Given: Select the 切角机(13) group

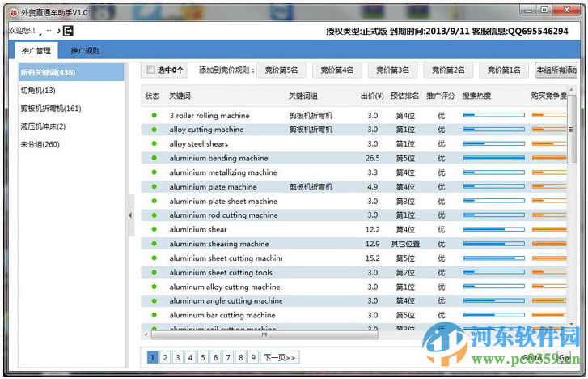Looking at the screenshot, I should [38, 91].
